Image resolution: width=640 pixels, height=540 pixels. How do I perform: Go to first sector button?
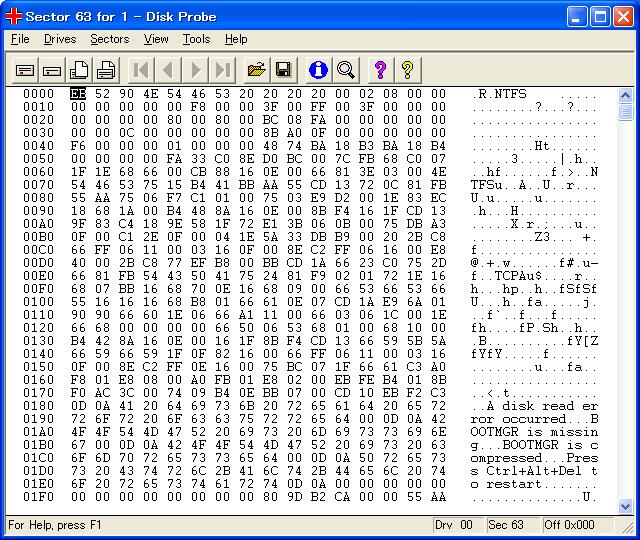(x=142, y=70)
